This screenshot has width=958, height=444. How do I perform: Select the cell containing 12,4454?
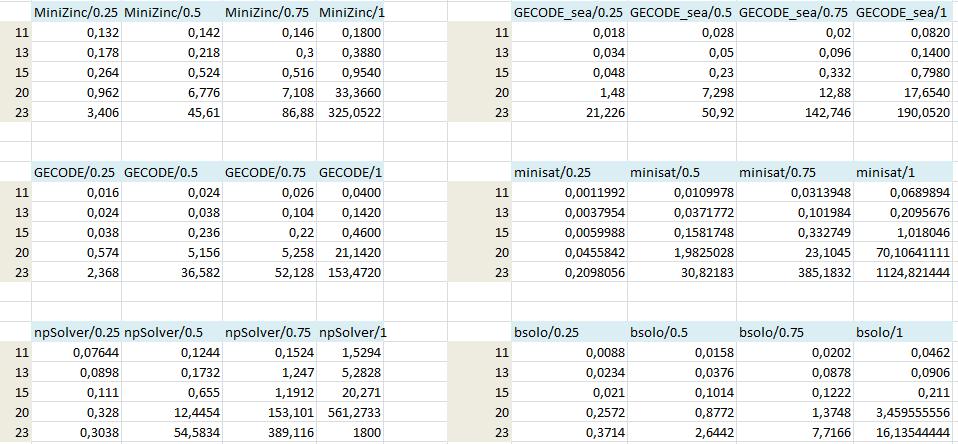point(172,413)
